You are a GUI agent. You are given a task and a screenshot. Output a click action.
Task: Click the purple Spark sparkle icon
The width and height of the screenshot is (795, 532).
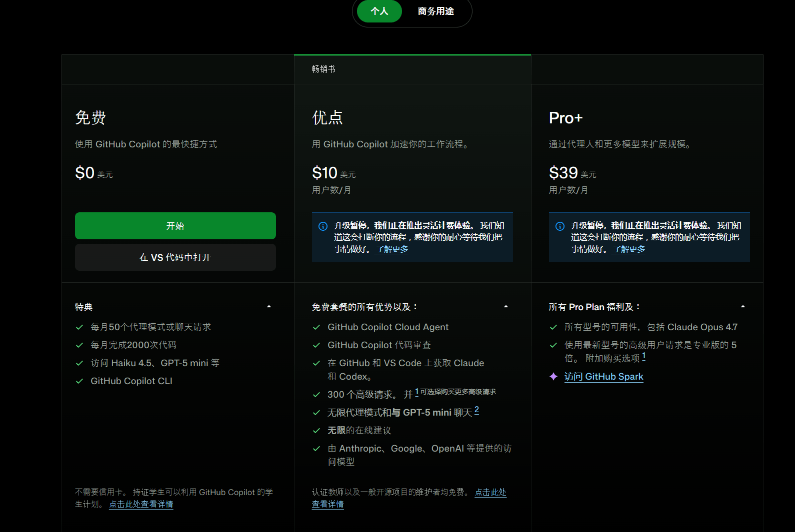[x=553, y=377]
